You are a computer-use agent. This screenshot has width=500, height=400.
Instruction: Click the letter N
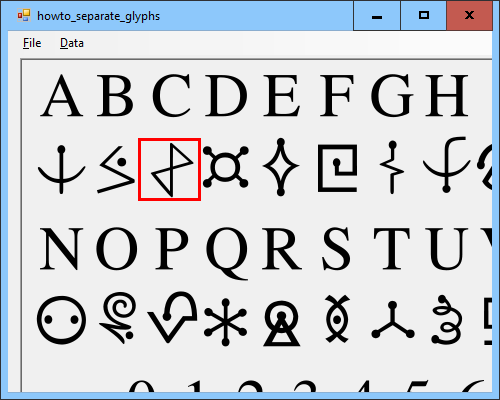(x=61, y=249)
